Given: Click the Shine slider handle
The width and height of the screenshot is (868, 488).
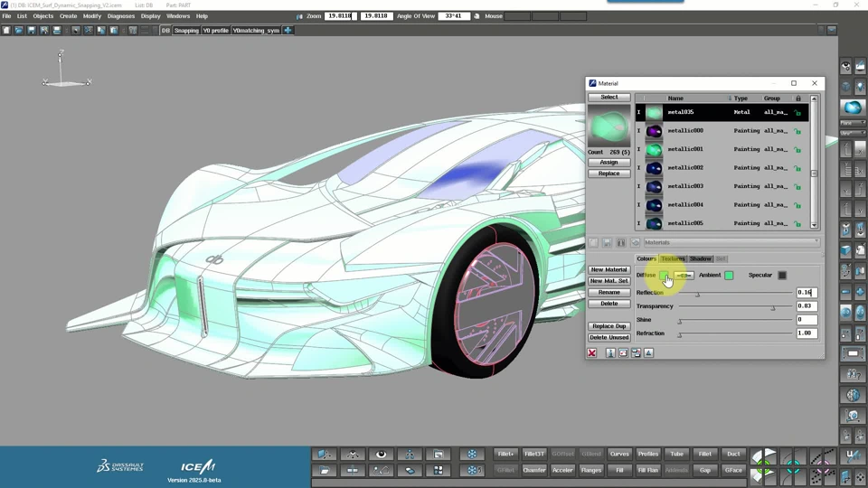Looking at the screenshot, I should [680, 322].
